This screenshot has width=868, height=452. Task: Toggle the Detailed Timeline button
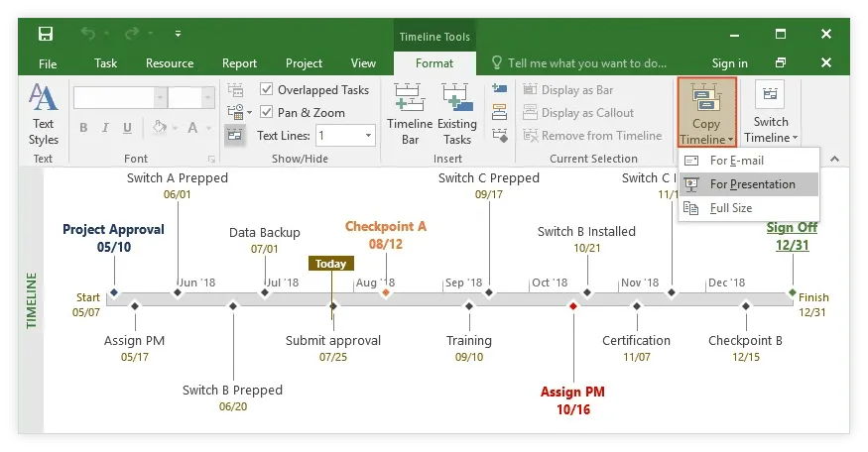pyautogui.click(x=235, y=135)
